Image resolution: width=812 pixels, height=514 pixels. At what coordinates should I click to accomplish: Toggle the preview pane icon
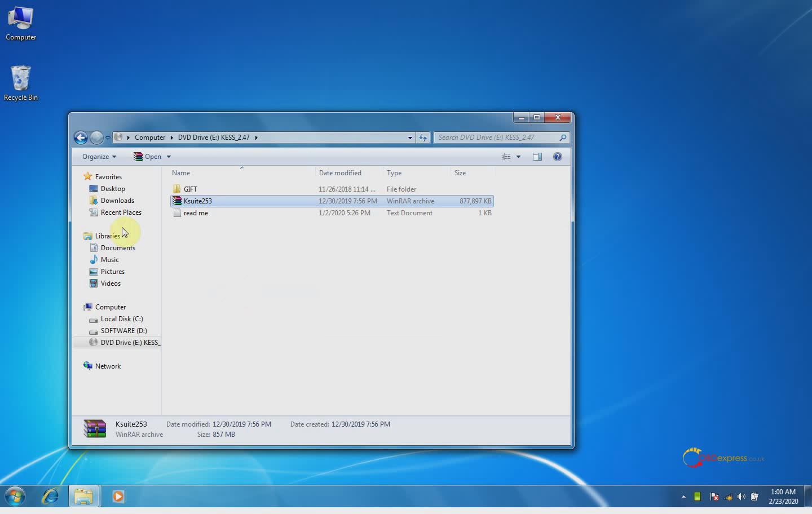click(x=537, y=157)
